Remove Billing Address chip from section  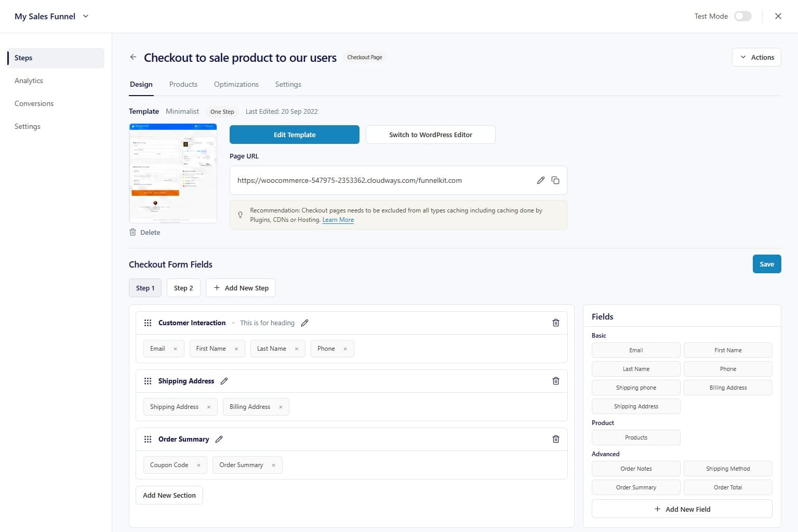coord(281,407)
